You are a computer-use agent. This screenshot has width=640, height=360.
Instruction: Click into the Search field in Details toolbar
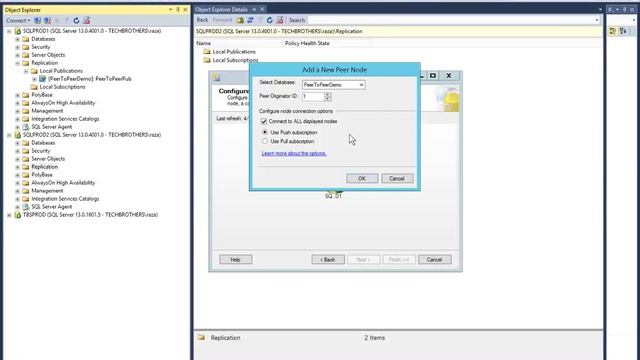452,20
